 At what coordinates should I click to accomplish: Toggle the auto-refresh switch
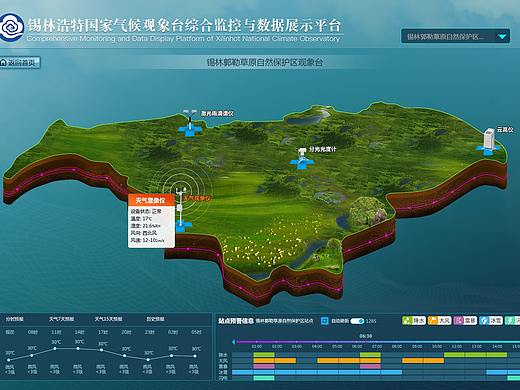tap(357, 321)
